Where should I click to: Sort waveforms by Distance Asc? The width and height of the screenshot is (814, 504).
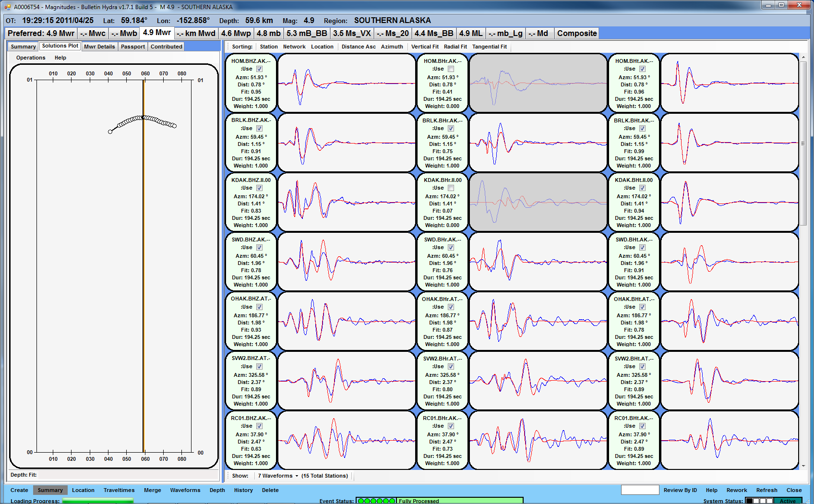coord(359,47)
